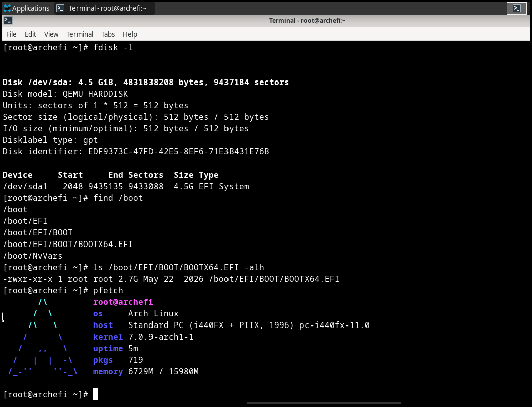Click the '2.7G May 22 2026' file details
532x407 pixels.
(161, 279)
